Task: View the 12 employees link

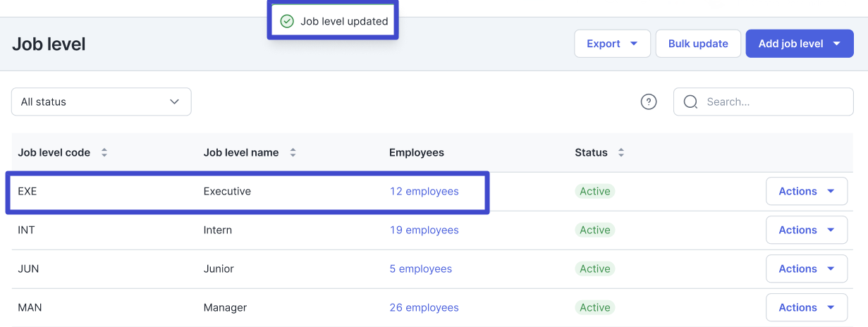Action: click(x=424, y=191)
